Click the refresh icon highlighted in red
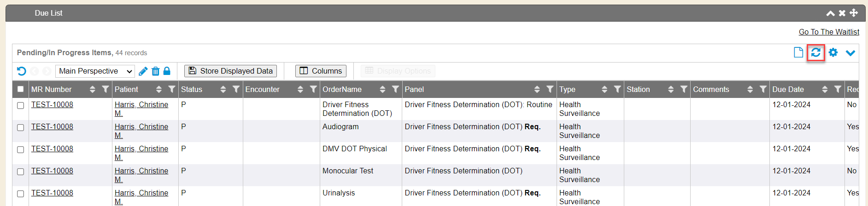 (815, 52)
